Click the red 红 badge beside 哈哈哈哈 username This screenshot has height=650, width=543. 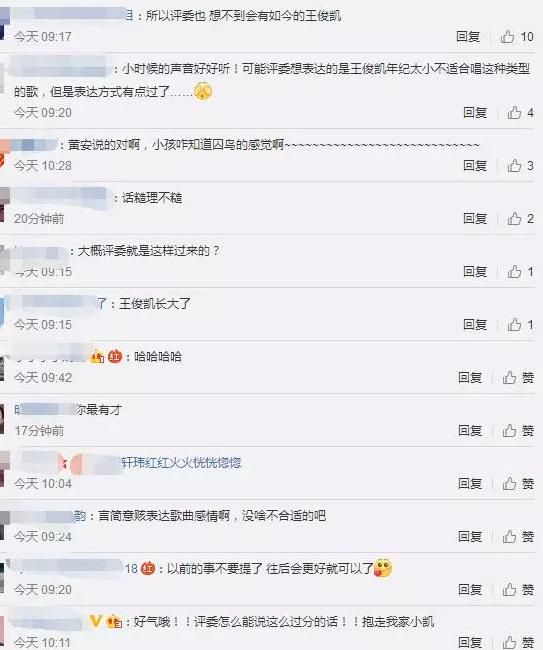coord(115,357)
